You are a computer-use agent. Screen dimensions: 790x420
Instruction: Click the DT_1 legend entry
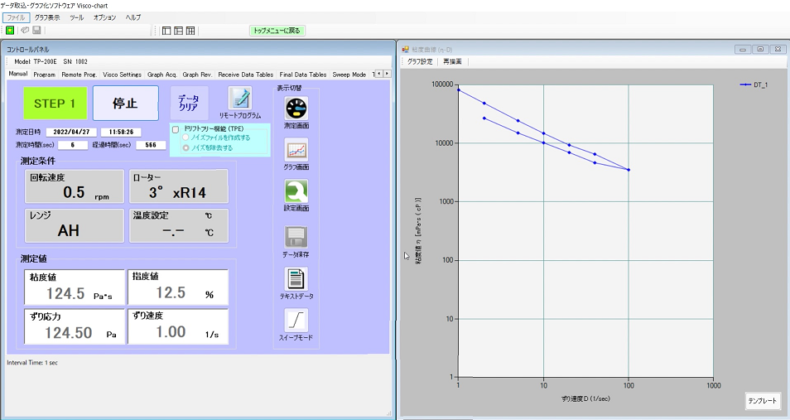pos(760,85)
